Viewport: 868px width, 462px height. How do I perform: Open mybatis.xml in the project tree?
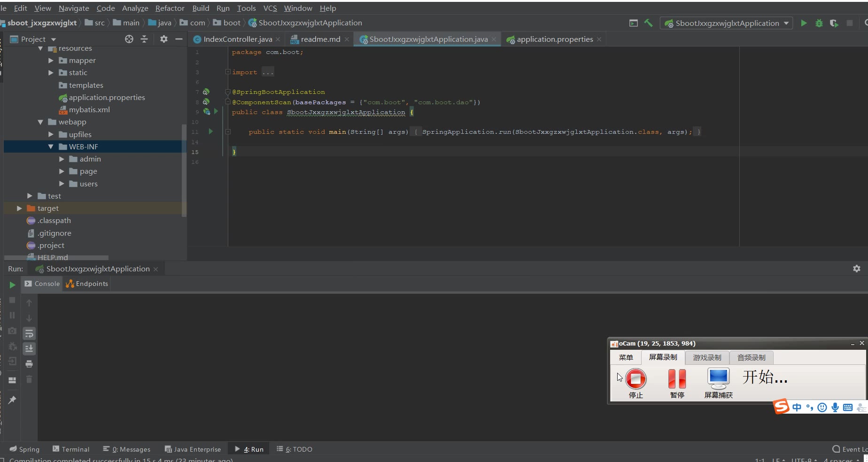(89, 110)
